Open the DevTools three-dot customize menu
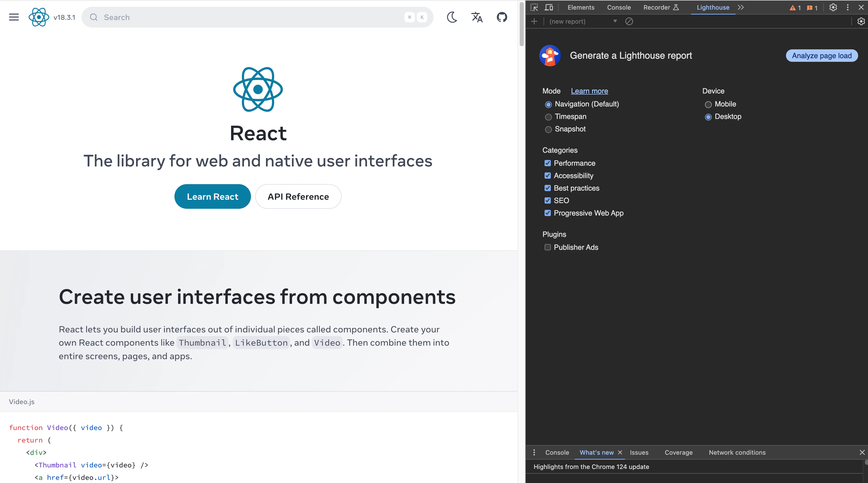868x483 pixels. pyautogui.click(x=848, y=8)
